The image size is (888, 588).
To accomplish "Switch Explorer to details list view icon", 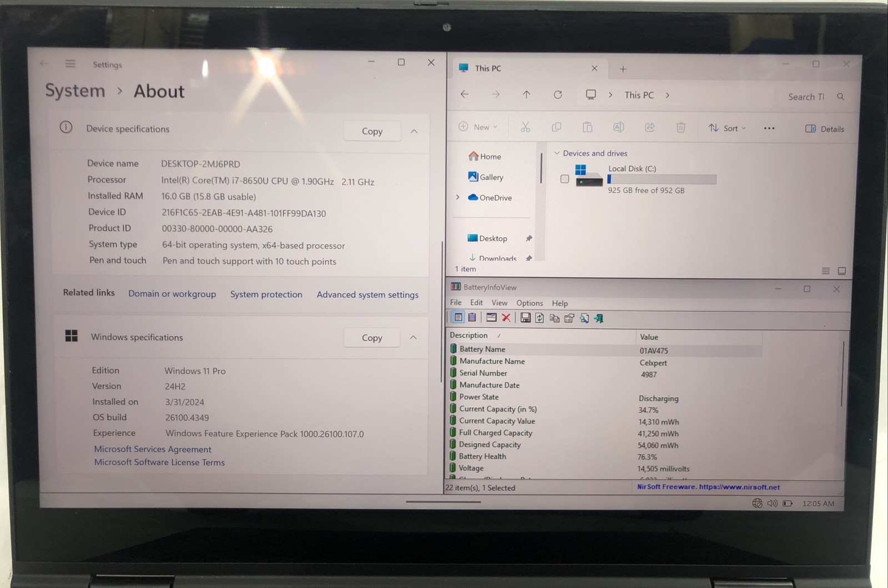I will click(826, 271).
